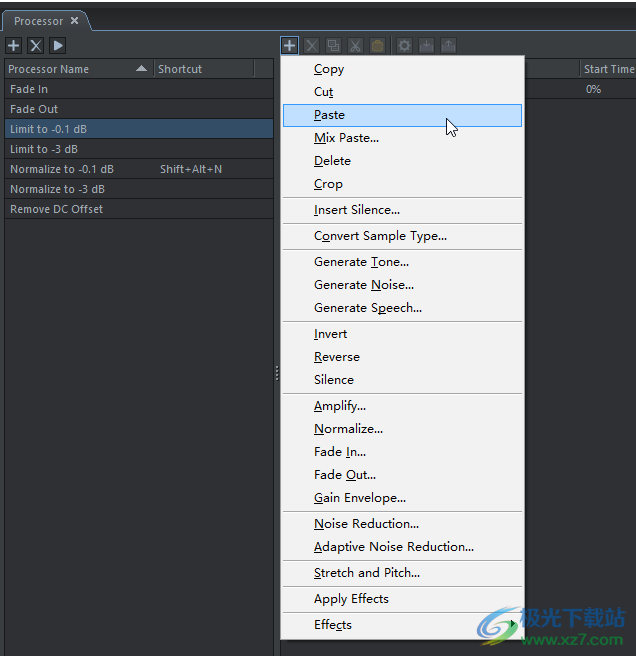This screenshot has height=656, width=636.
Task: Choose Delete from the menu
Action: tap(403, 161)
